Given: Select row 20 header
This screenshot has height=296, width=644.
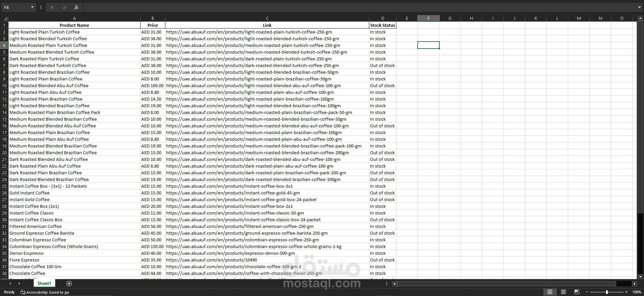Looking at the screenshot, I should coord(4,153).
